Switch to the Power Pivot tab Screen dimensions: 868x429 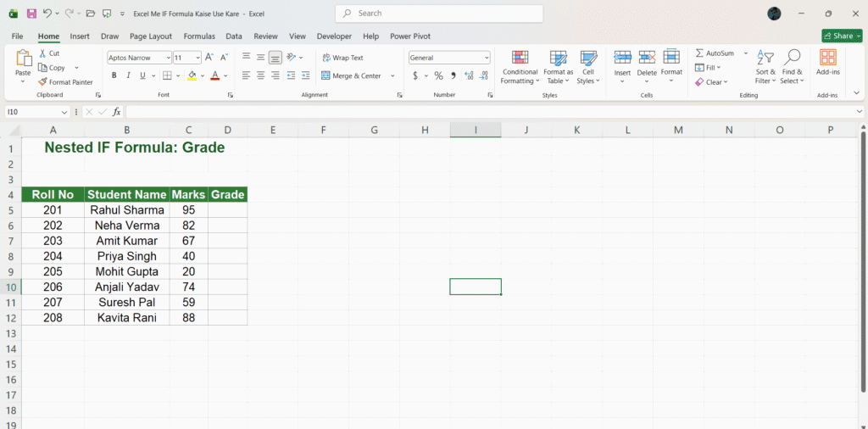pyautogui.click(x=410, y=36)
